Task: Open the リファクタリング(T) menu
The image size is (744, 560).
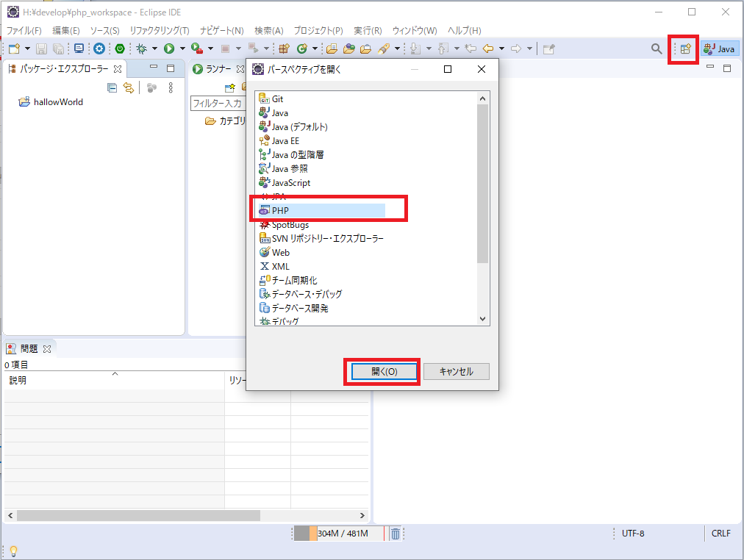Action: (160, 30)
